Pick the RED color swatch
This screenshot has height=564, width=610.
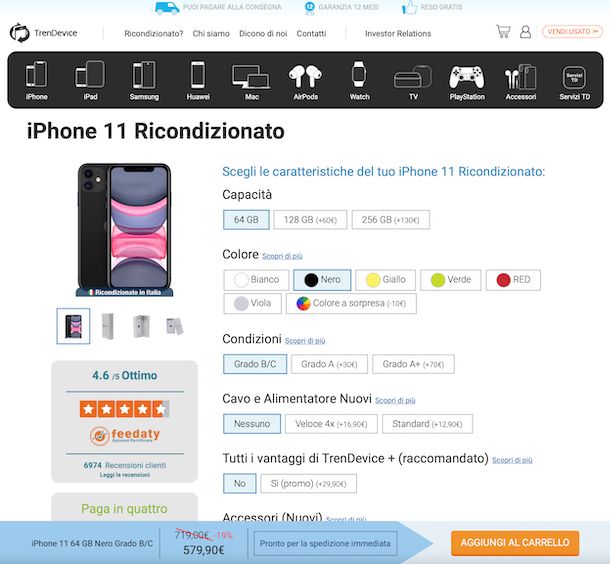coord(513,280)
